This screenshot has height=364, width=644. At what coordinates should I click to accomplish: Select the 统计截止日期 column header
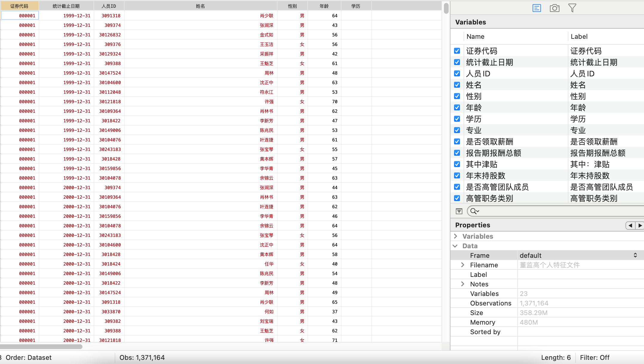(66, 6)
